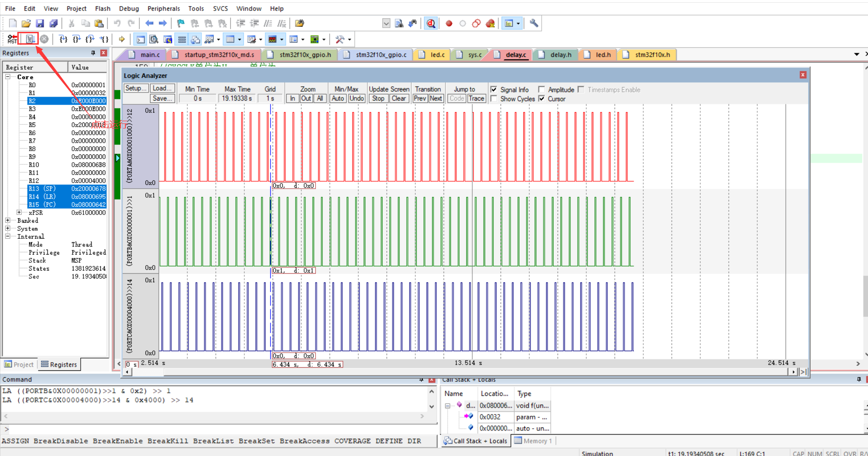868x456 pixels.
Task: Click the Update Screen Clear button
Action: point(399,98)
